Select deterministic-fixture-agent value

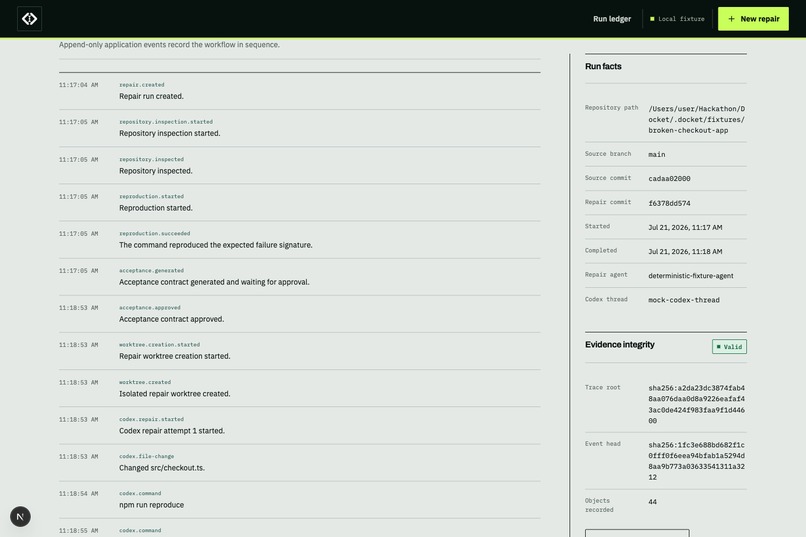click(691, 275)
